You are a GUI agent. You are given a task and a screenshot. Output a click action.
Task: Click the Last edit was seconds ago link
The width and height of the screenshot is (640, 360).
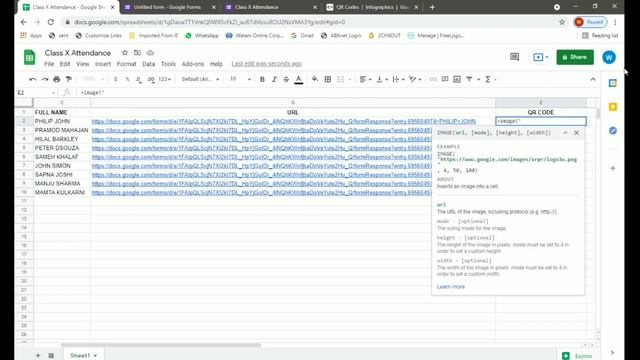[267, 64]
